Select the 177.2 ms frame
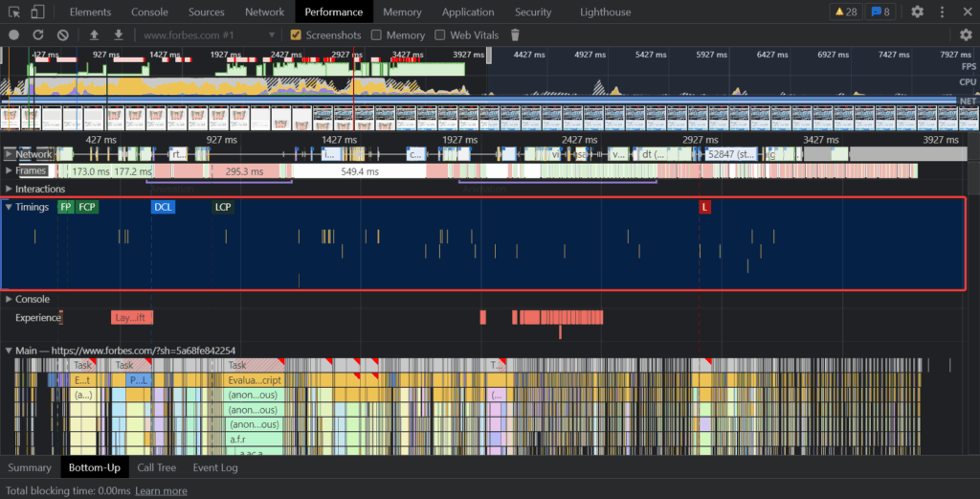Screen dimensions: 980x499 [132, 171]
